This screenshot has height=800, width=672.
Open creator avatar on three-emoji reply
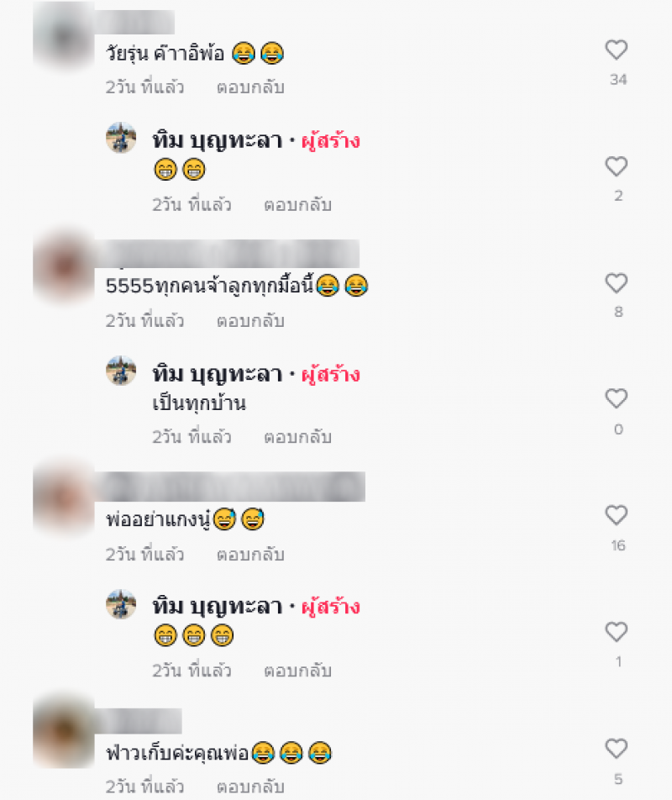click(x=121, y=604)
